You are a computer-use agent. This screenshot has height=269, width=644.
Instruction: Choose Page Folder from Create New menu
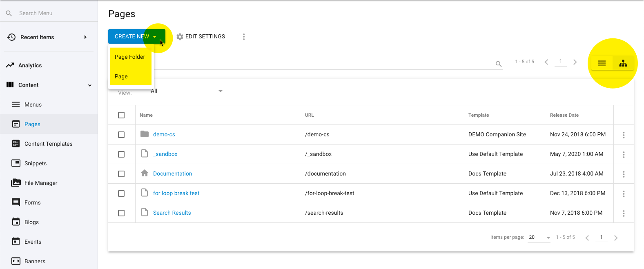pyautogui.click(x=130, y=57)
